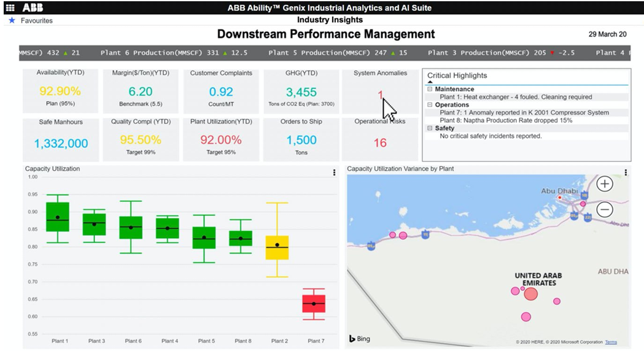Collapse the Safety highlights section

430,128
